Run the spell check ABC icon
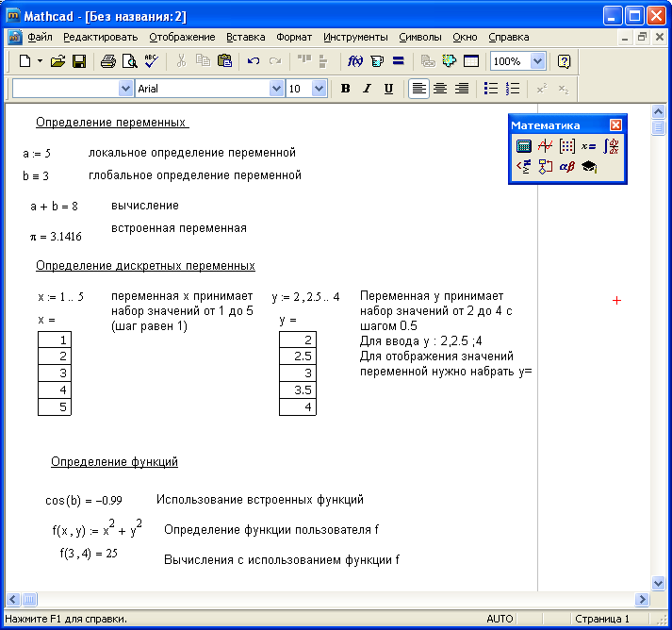Viewport: 672px width, 630px height. [152, 61]
